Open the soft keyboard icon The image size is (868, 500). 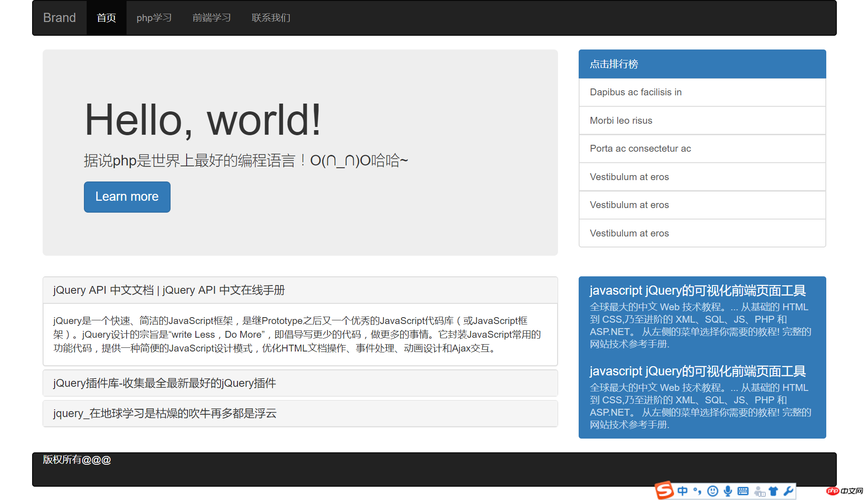[x=743, y=491]
